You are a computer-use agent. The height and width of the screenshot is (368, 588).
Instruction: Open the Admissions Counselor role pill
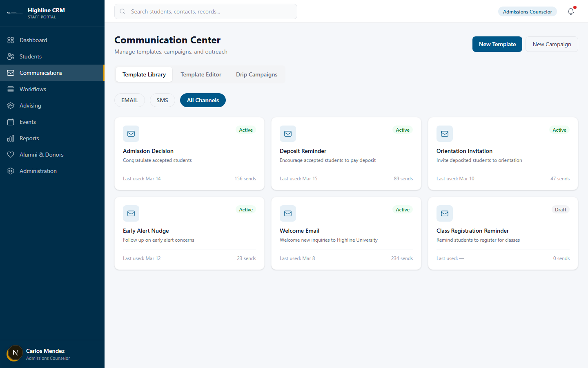(x=527, y=11)
